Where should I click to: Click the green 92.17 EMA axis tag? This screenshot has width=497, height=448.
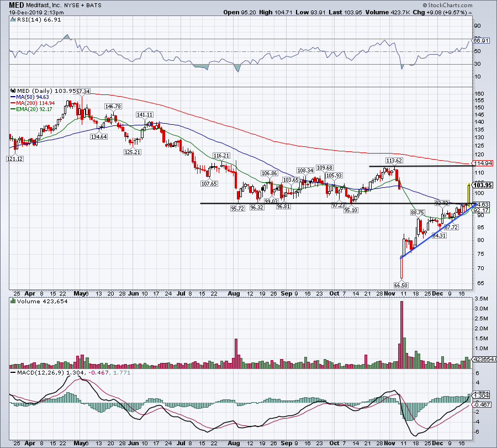coord(481,210)
